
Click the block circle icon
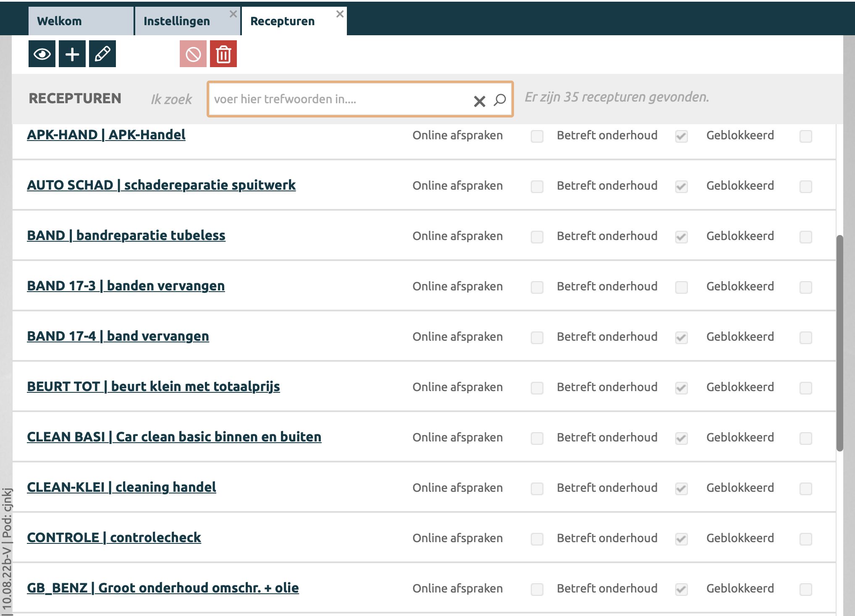tap(193, 54)
